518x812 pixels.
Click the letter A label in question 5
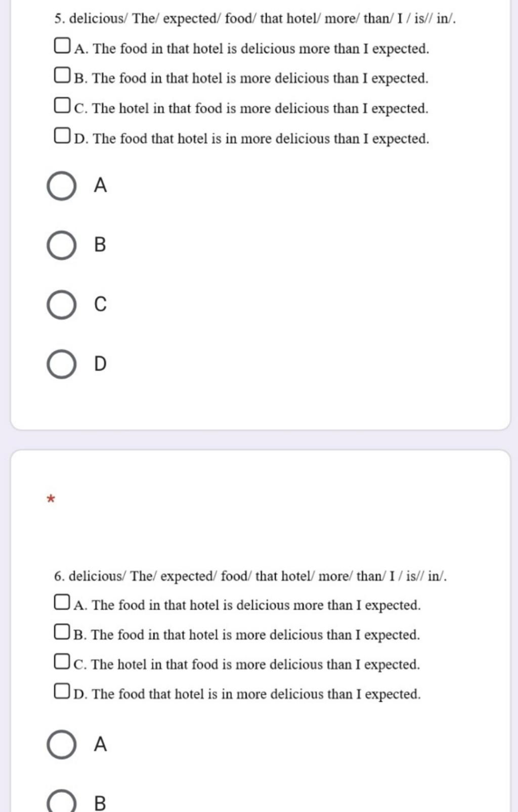100,186
